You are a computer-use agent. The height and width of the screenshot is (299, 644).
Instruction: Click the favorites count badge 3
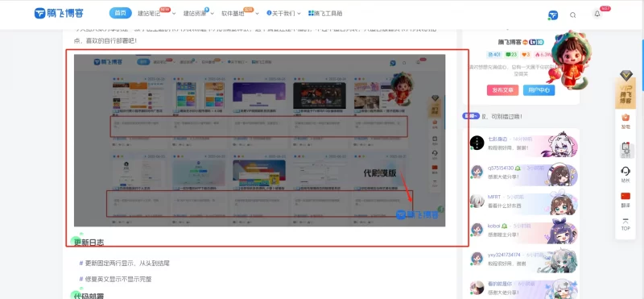point(526,54)
